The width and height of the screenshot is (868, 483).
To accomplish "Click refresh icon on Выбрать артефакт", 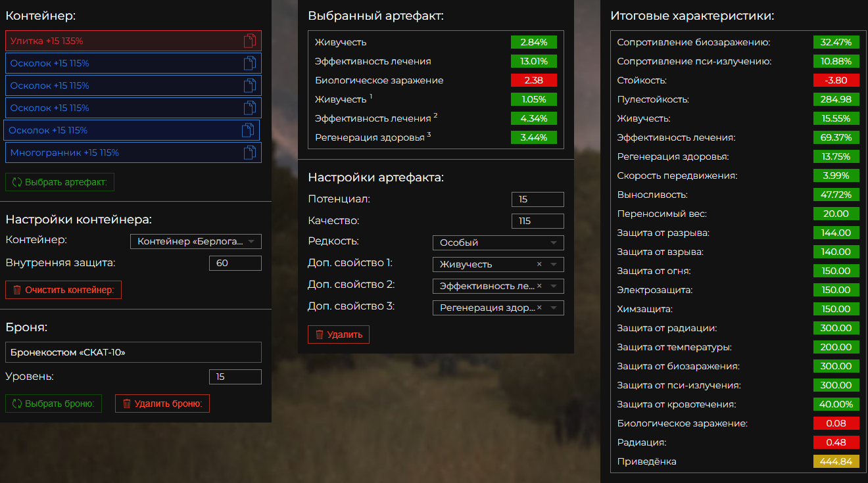I will 17,182.
